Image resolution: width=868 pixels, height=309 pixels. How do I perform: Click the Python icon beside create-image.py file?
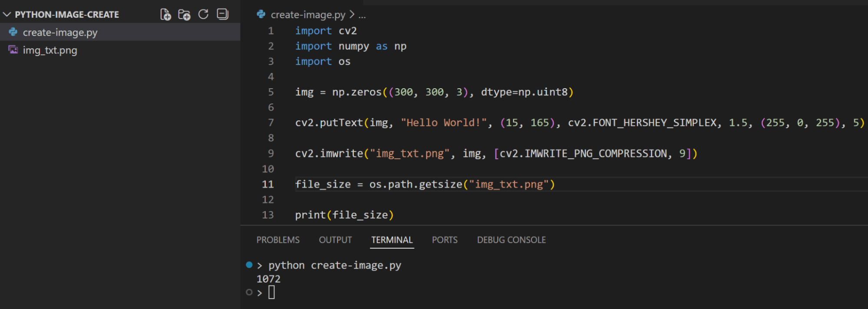click(13, 32)
